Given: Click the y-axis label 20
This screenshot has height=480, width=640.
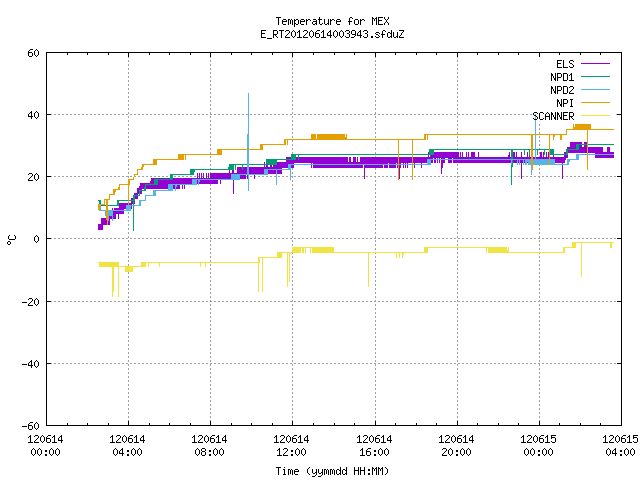Looking at the screenshot, I should tap(33, 177).
